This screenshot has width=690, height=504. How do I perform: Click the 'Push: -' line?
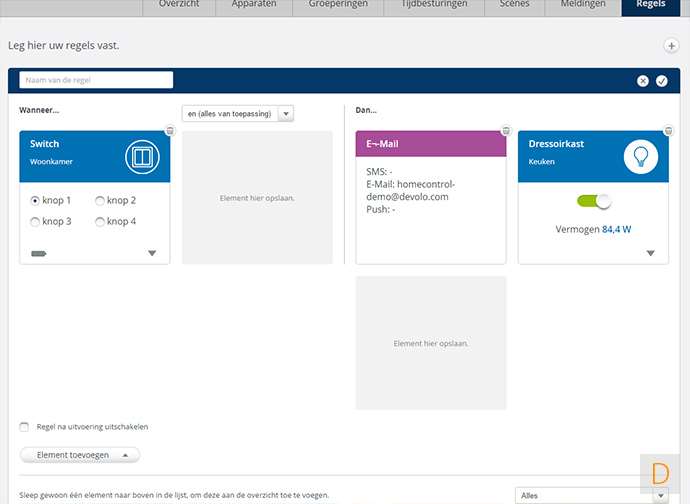(381, 210)
